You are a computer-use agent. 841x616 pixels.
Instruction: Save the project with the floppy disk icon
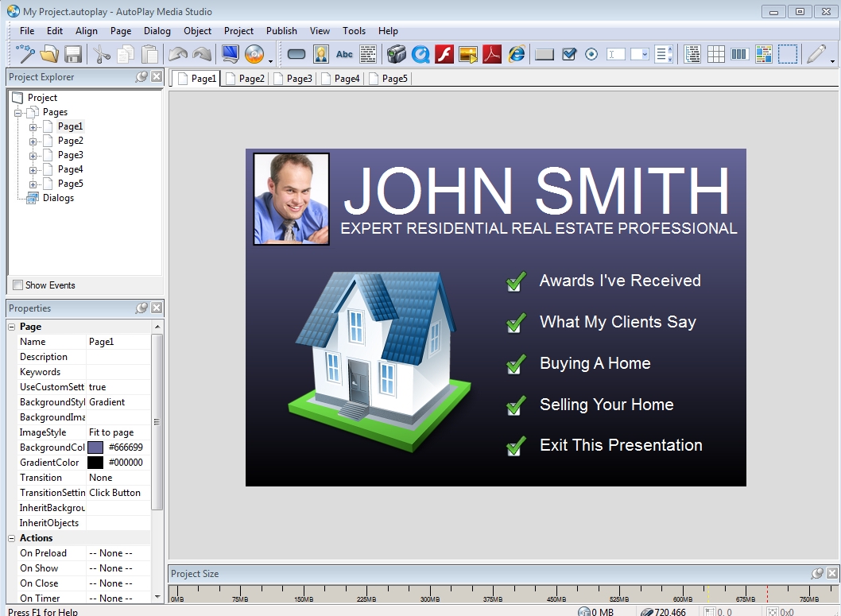click(73, 54)
